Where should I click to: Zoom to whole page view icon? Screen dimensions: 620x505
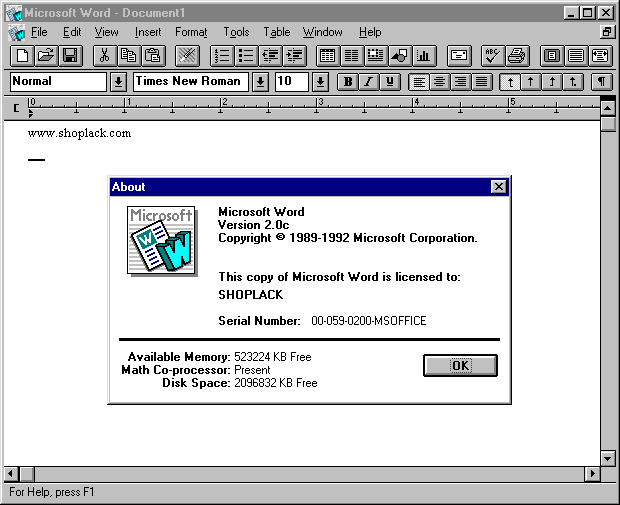(552, 56)
